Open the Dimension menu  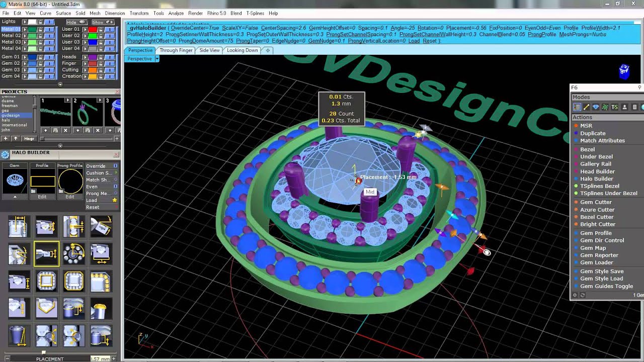point(115,13)
